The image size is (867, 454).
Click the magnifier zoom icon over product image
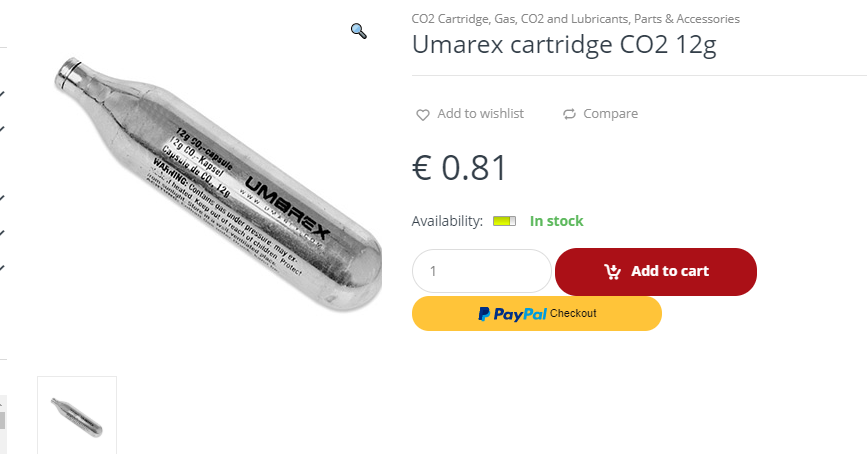click(359, 31)
